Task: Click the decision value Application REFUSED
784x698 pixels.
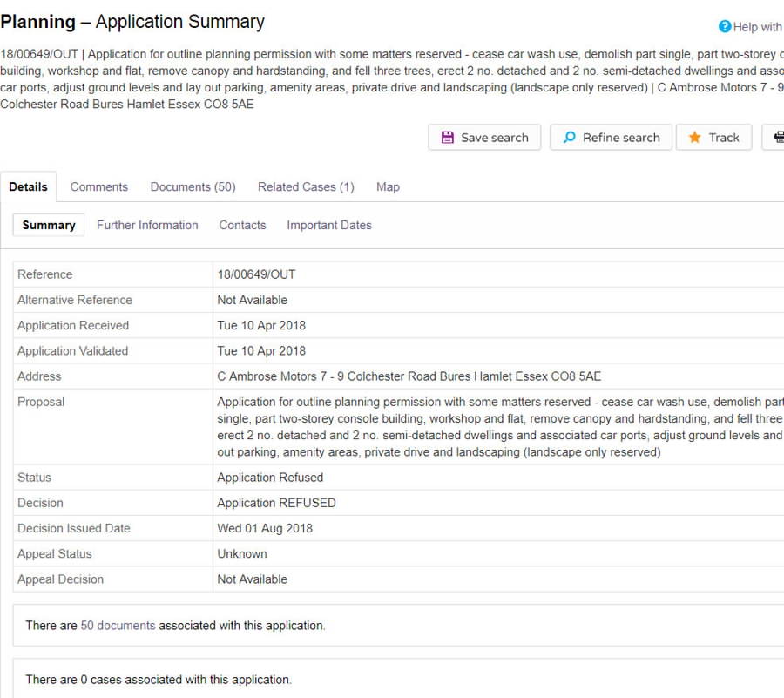Action: pyautogui.click(x=276, y=503)
